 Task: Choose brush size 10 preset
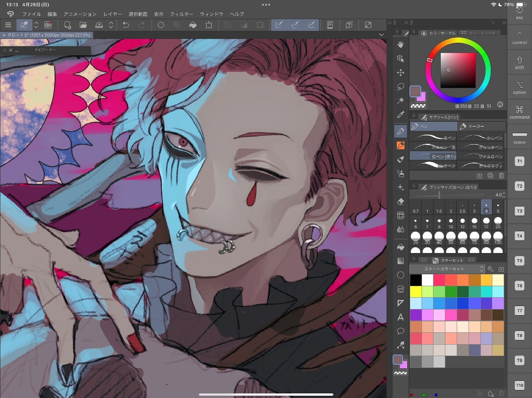coord(451,223)
